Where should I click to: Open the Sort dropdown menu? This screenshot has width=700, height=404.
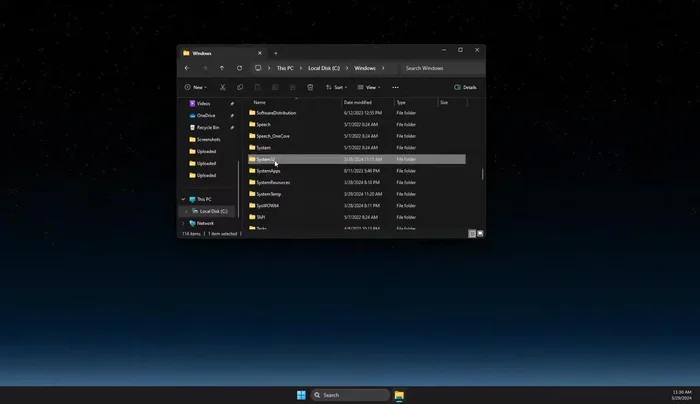coord(337,87)
